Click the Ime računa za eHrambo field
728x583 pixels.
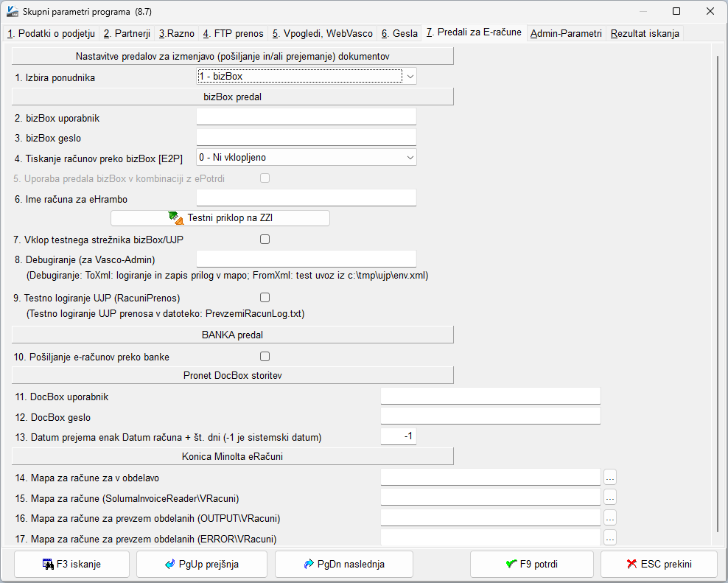pyautogui.click(x=307, y=198)
